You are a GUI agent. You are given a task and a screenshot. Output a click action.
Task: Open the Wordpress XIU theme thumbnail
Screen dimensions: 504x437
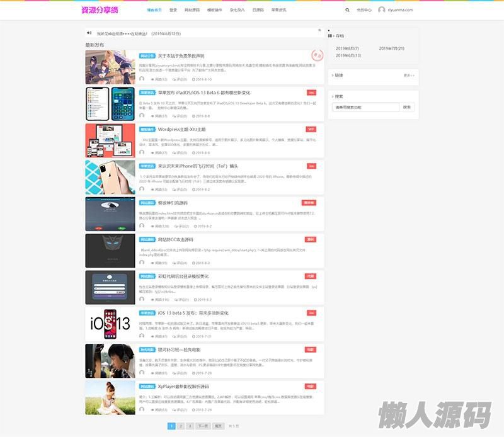pos(110,140)
